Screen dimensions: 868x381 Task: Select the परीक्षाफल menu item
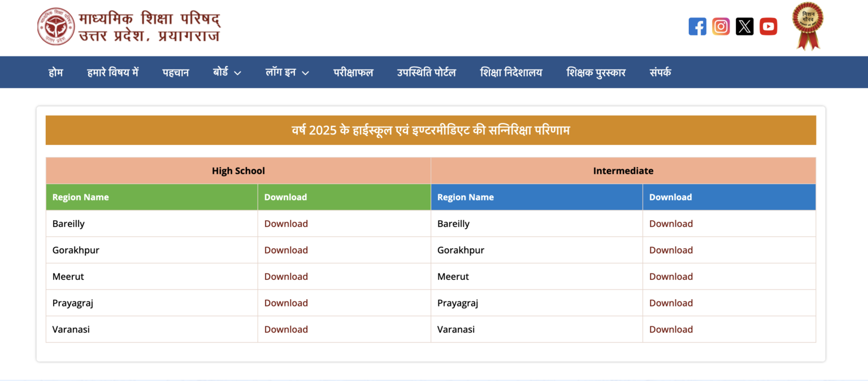[x=353, y=72]
